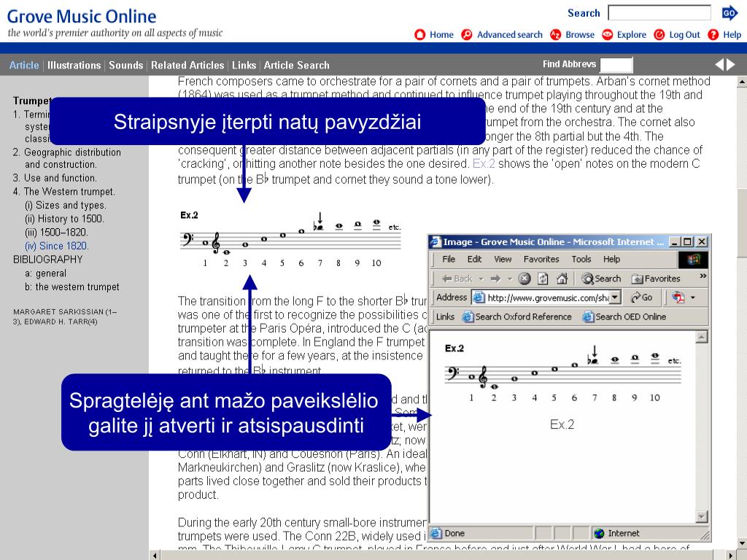747x560 pixels.
Task: Click the Go button beside address bar
Action: [642, 297]
